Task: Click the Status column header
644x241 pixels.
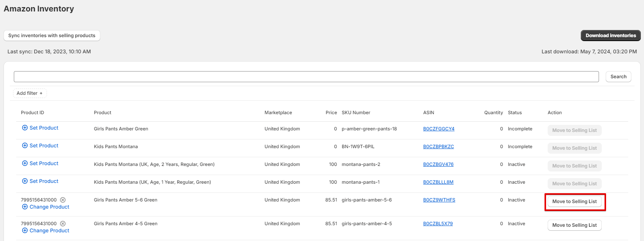Action: 515,113
